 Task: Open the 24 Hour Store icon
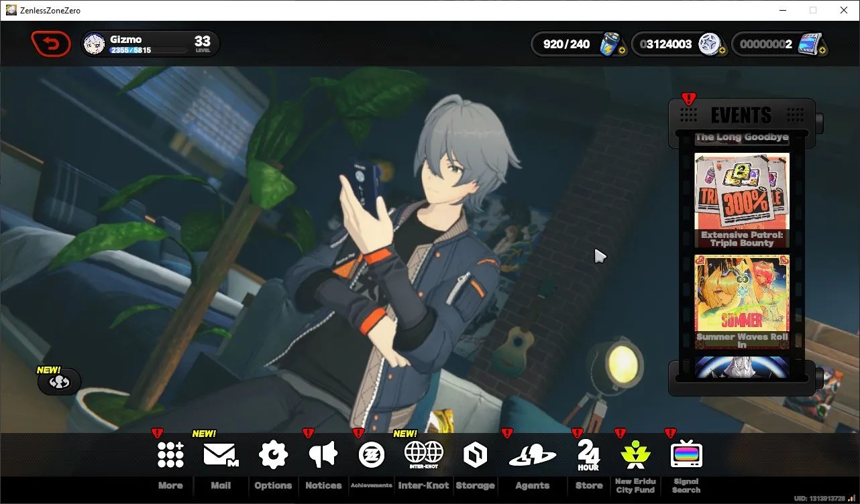[588, 456]
